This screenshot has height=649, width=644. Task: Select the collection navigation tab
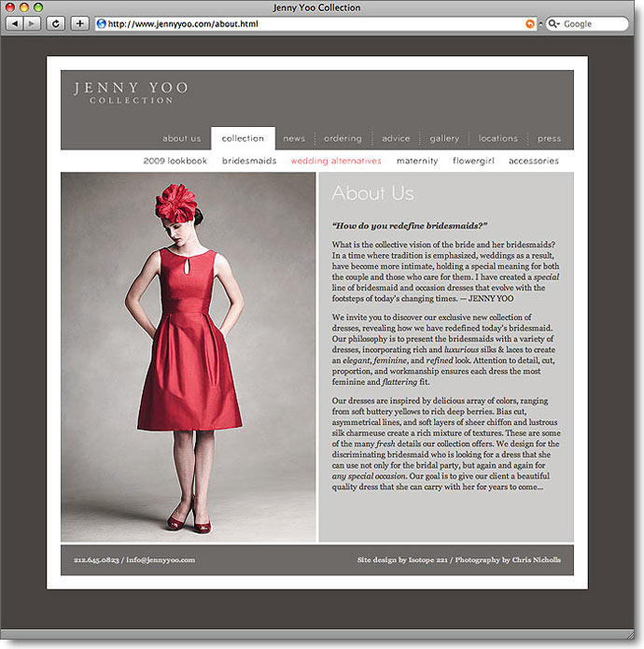(243, 138)
